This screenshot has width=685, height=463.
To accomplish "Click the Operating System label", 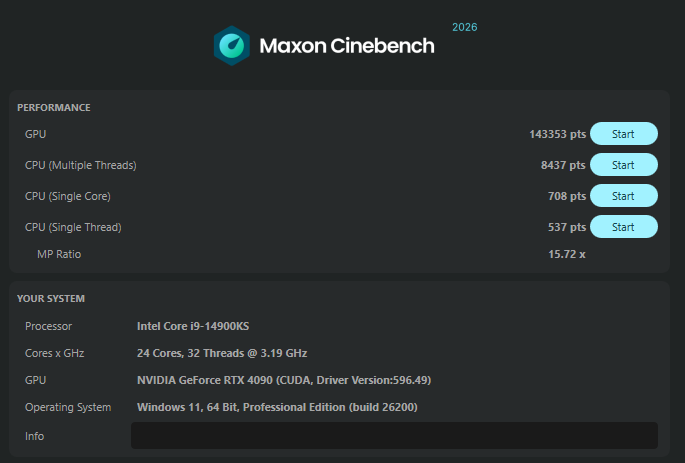I will coord(68,407).
